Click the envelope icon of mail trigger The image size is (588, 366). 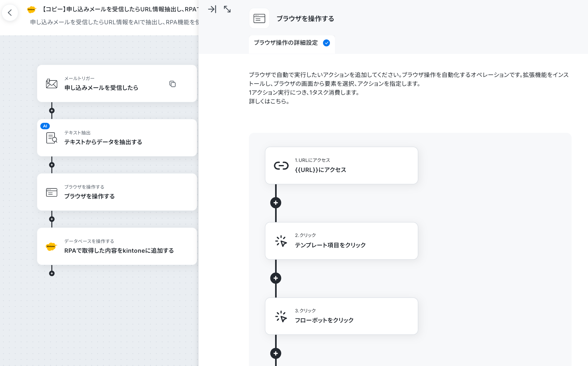coord(52,84)
